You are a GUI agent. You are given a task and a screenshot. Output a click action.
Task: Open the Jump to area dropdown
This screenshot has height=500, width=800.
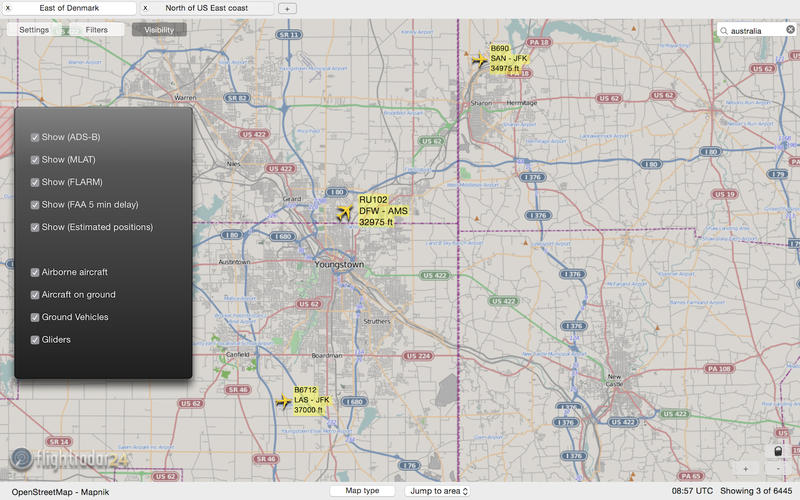point(437,491)
